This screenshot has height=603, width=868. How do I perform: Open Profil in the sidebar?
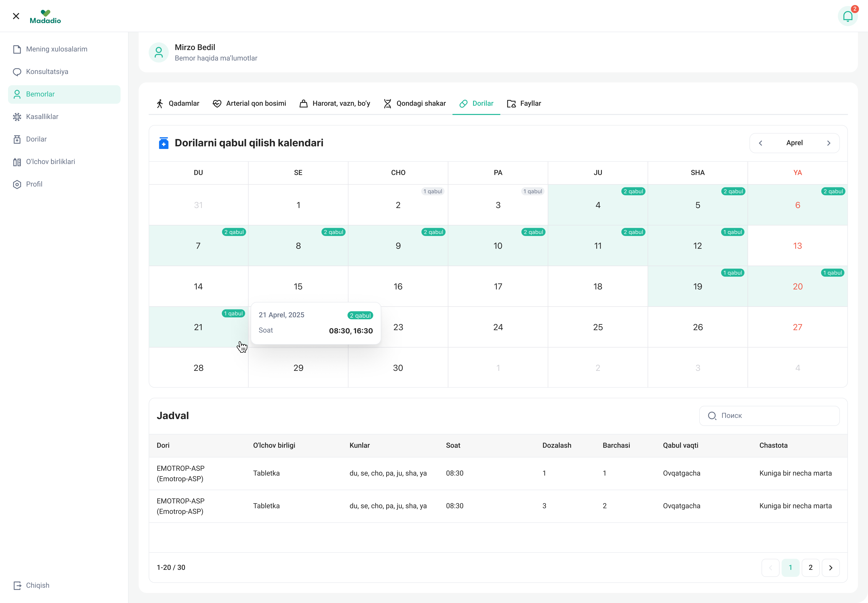(34, 184)
